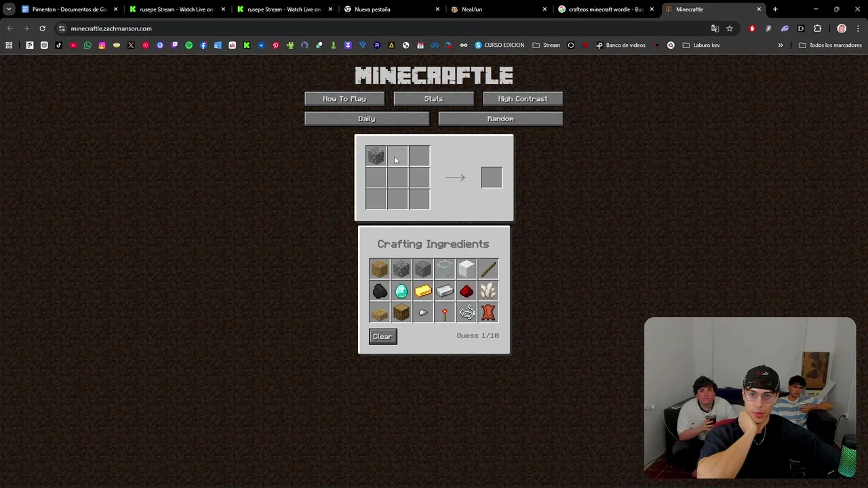Pick the oak log ingredient
Screen dimensions: 868x488
click(x=401, y=312)
